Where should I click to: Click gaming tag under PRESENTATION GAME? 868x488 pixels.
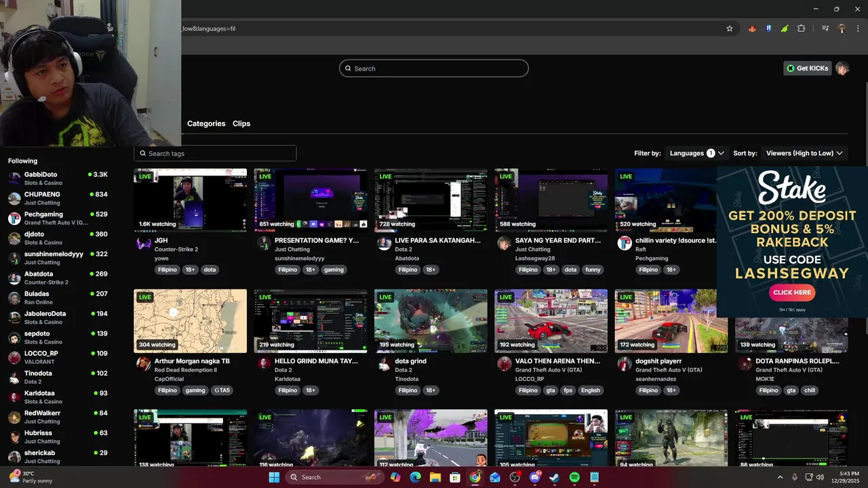click(x=334, y=270)
